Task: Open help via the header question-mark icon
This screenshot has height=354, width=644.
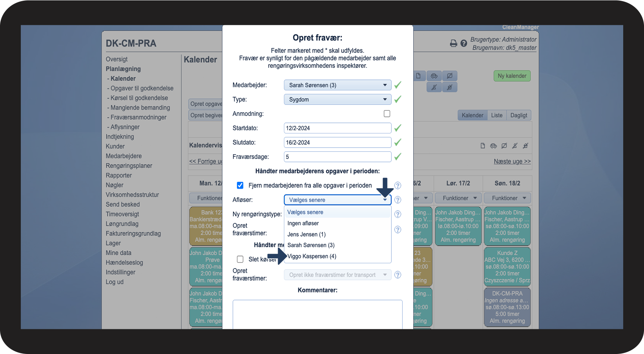Action: click(x=464, y=43)
